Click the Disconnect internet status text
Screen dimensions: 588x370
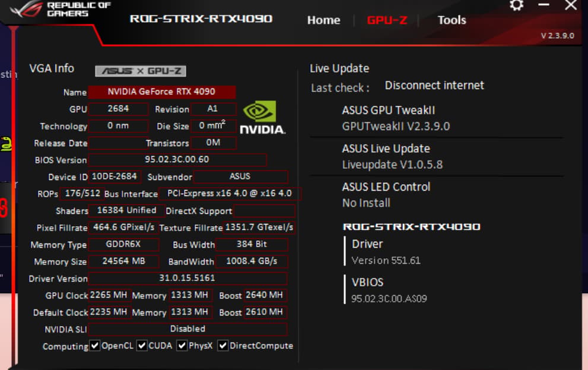tap(434, 86)
